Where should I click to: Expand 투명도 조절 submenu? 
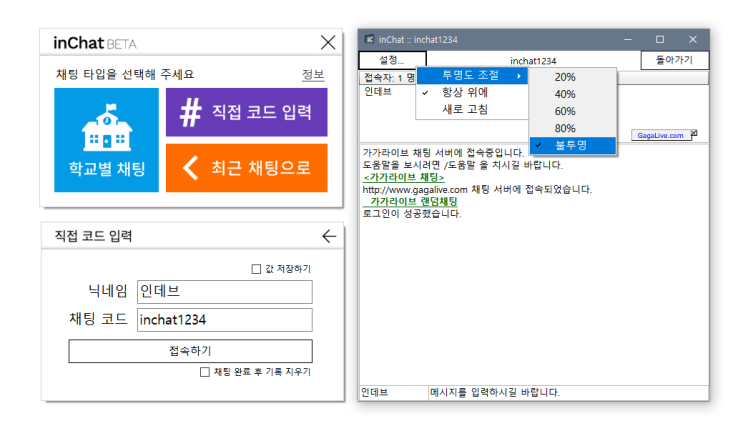pos(472,75)
